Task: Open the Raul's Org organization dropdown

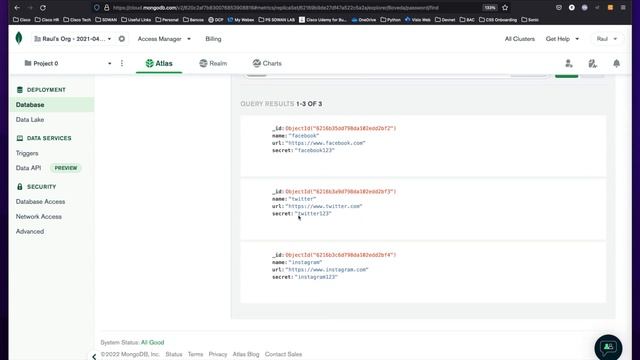Action: click(x=72, y=39)
